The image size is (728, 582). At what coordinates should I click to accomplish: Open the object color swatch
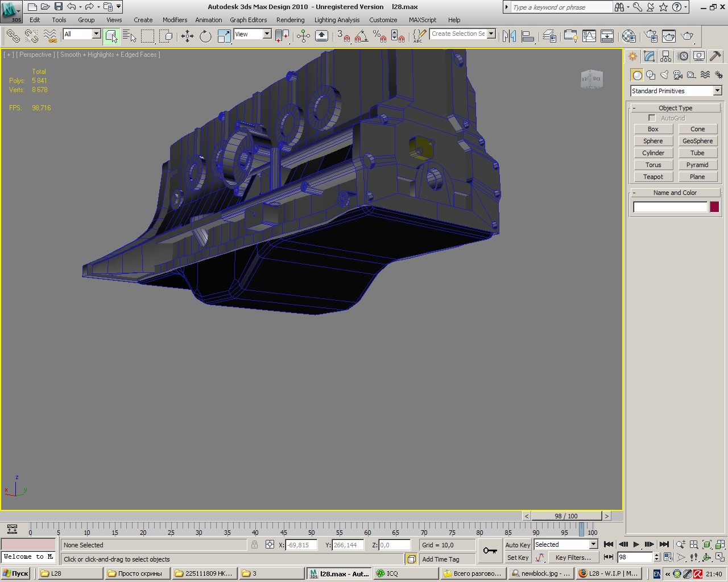tap(714, 207)
